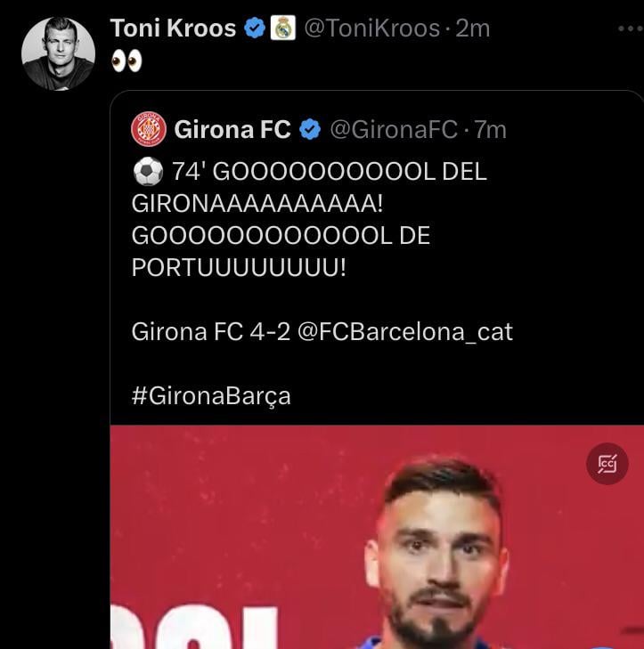Viewport: 644px width, 649px height.
Task: Click the 2m timestamp on Kroos's tweet
Action: pyautogui.click(x=473, y=28)
